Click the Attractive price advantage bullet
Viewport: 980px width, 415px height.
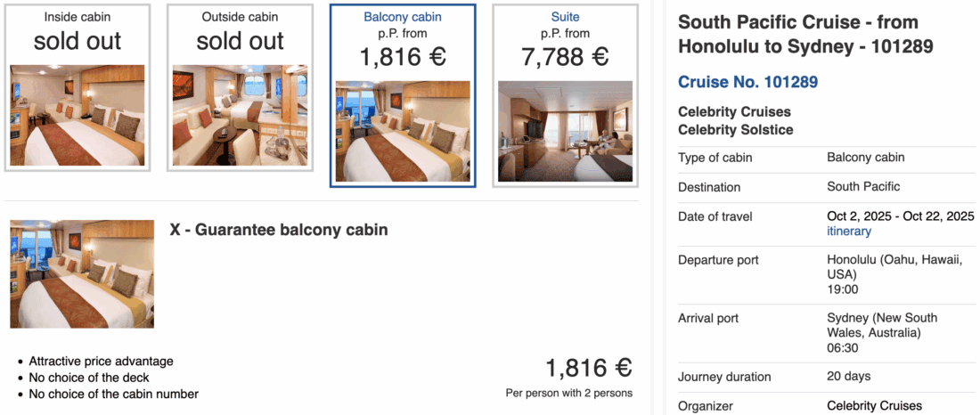tap(101, 362)
